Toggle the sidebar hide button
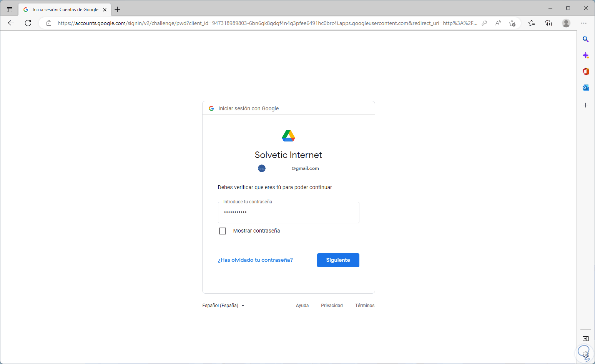Screen dimensions: 595x364 coord(586,339)
